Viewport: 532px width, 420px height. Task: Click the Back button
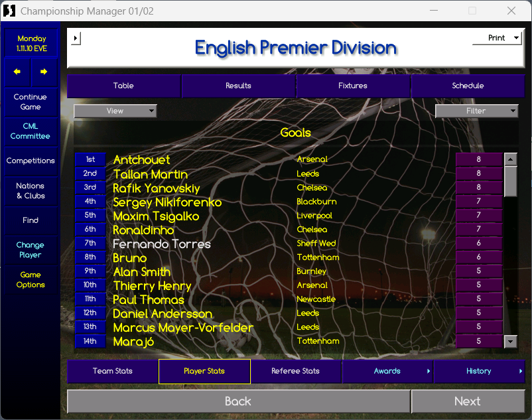tap(239, 401)
